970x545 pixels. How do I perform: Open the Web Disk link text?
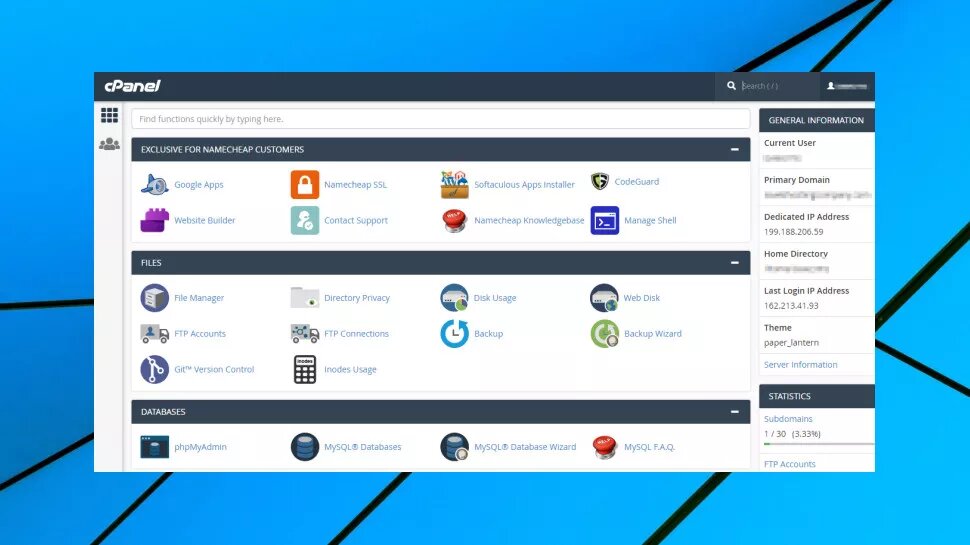(x=642, y=298)
